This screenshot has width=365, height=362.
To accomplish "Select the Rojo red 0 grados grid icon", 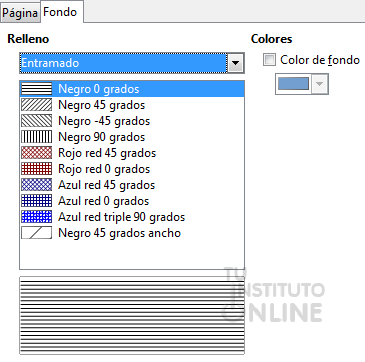I will tap(37, 169).
